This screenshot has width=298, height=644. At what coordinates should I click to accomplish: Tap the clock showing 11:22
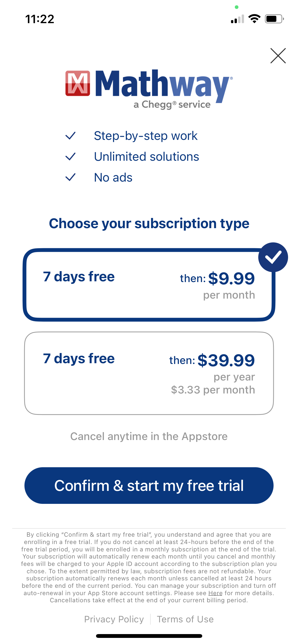click(x=40, y=19)
